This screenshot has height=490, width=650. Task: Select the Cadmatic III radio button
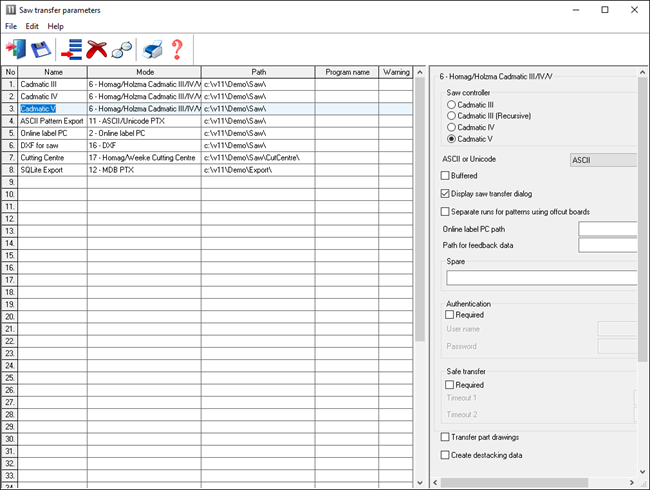(452, 104)
